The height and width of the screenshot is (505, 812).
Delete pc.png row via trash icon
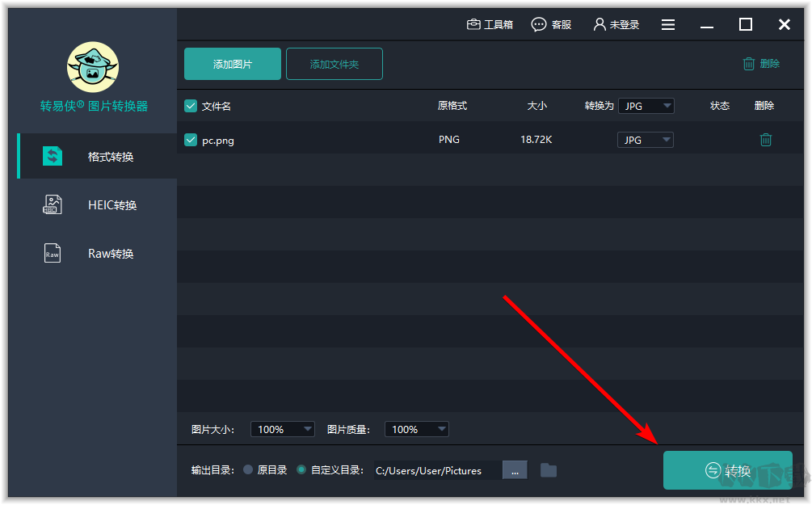tap(765, 140)
